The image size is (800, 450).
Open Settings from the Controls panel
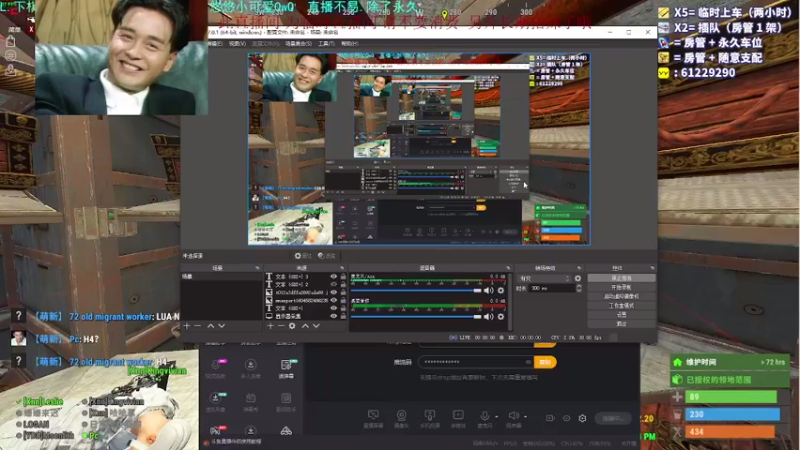[x=621, y=315]
